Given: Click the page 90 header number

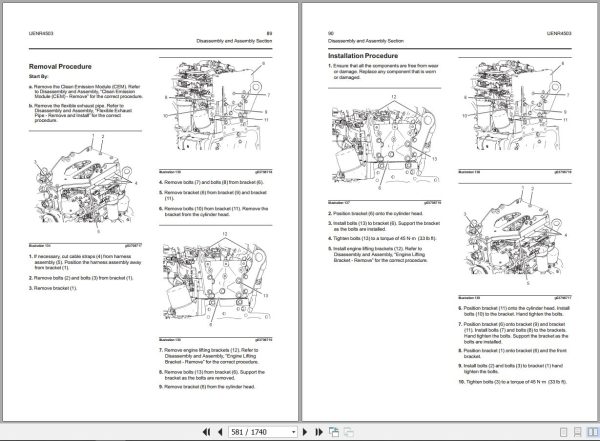Looking at the screenshot, I should [331, 33].
